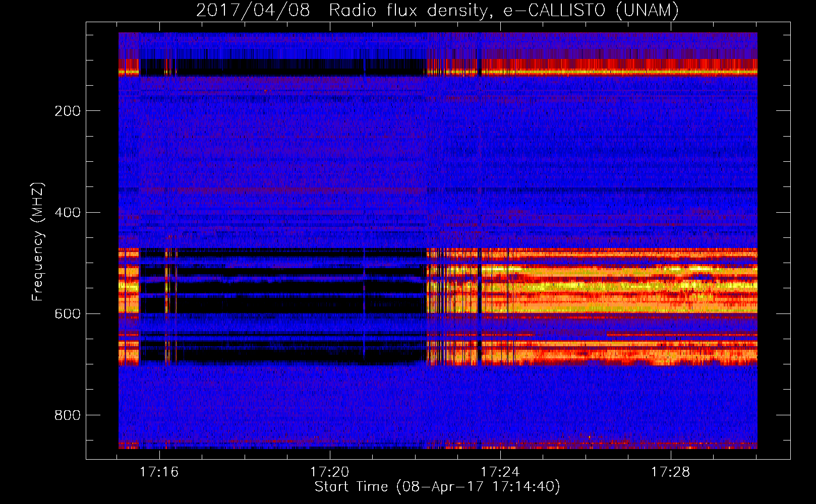Image resolution: width=816 pixels, height=504 pixels.
Task: Click the 17:28 time tick label
Action: (x=670, y=472)
